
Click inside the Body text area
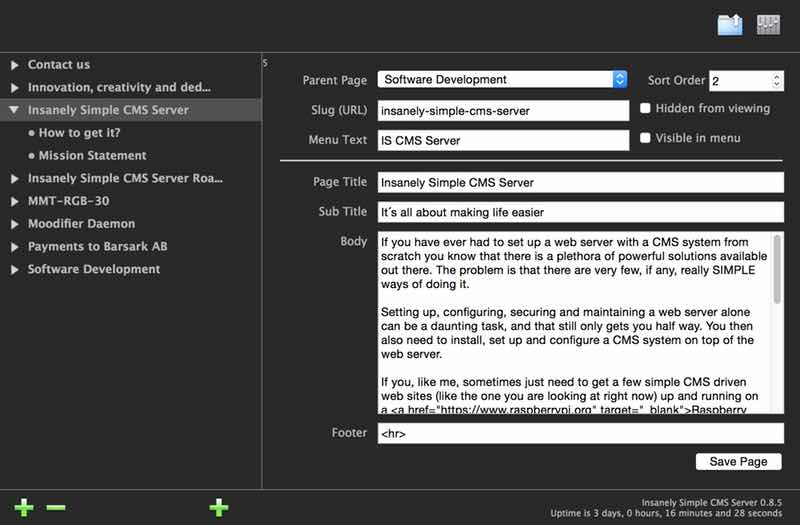pos(574,322)
